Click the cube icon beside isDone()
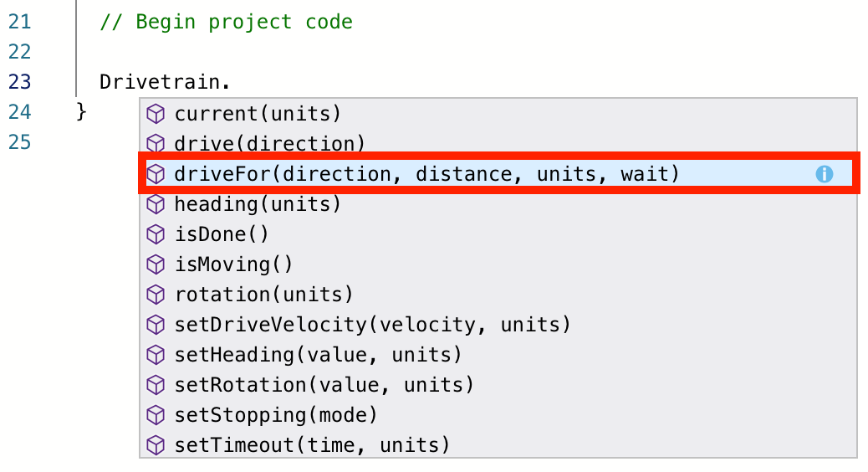 point(155,234)
